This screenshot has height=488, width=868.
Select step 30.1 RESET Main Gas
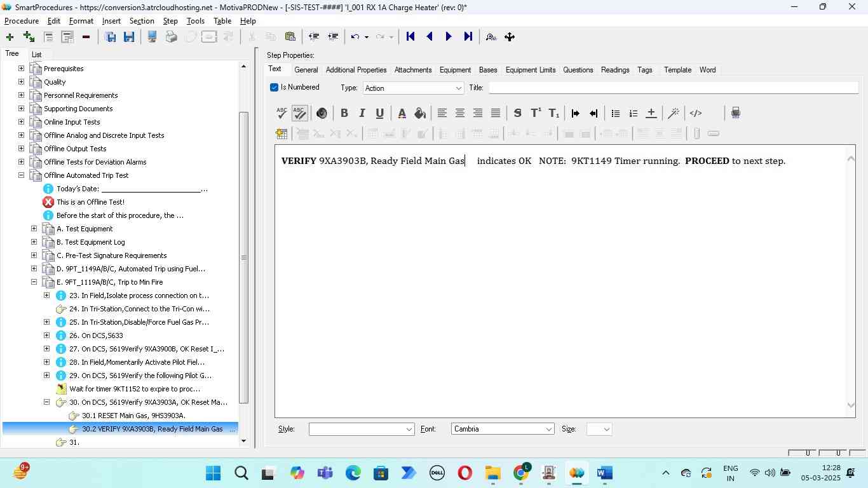tap(133, 416)
